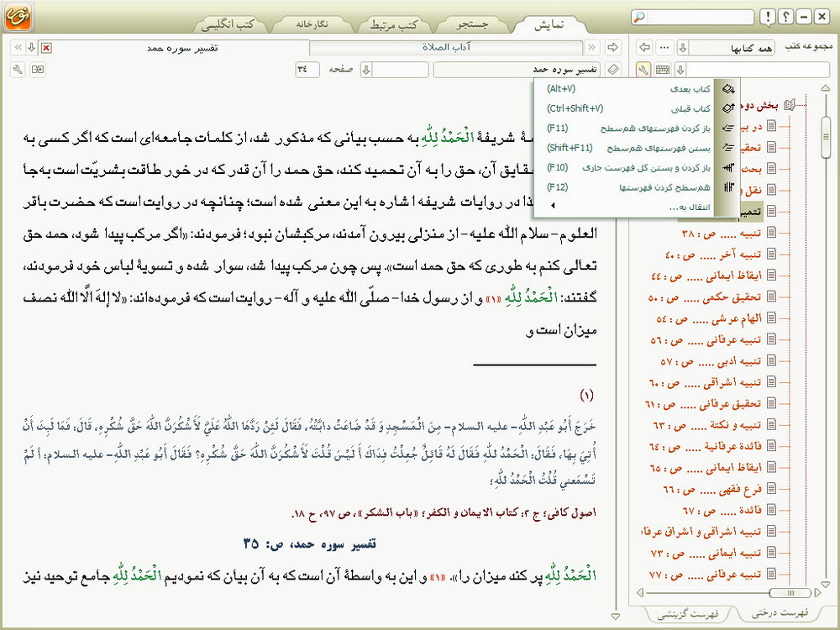Click the document icon for تنبيه آخر page 40
This screenshot has height=630, width=840.
(x=771, y=254)
